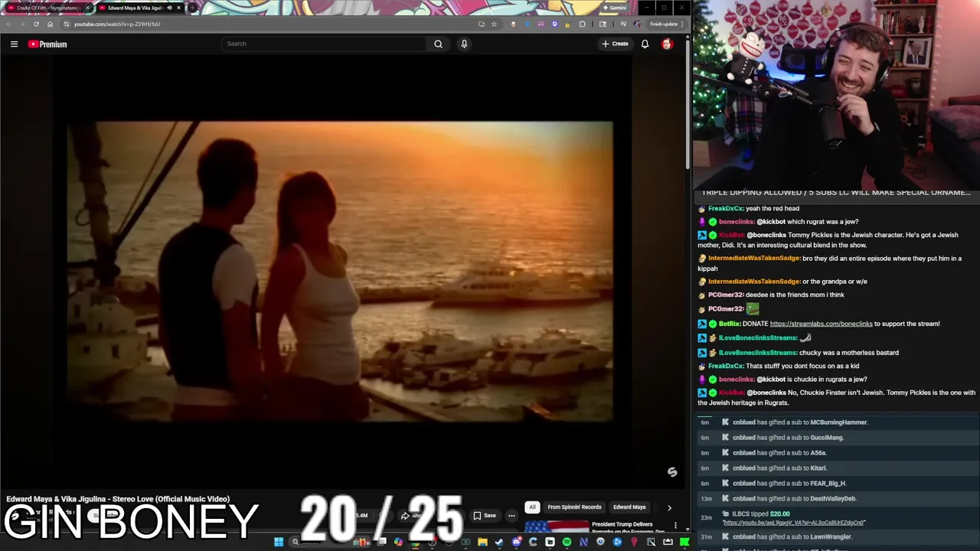
Task: Mute the Edward Maya tab audio icon
Action: (x=169, y=8)
